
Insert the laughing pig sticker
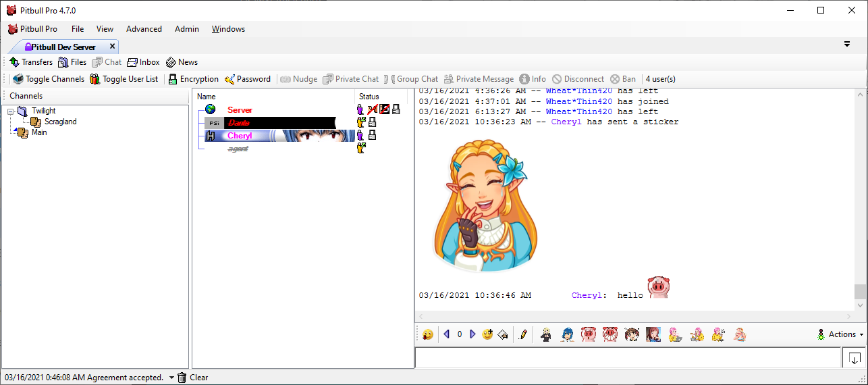610,334
